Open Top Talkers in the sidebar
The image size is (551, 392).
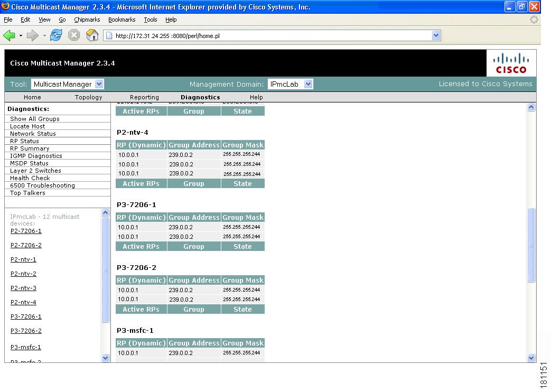click(28, 193)
